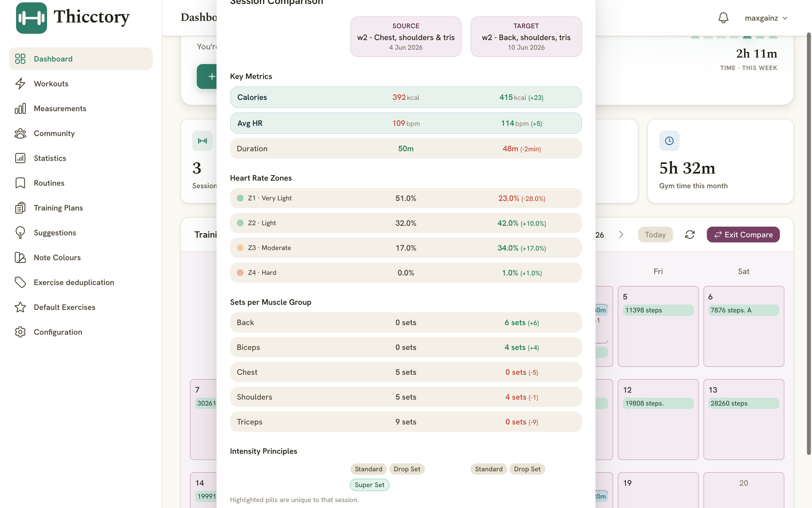Click the page vertical scrollbar
The height and width of the screenshot is (508, 812).
pos(808,244)
